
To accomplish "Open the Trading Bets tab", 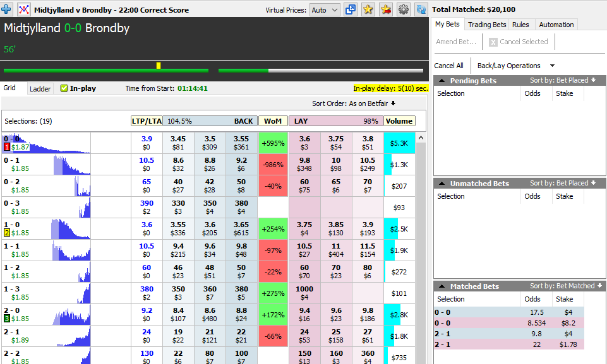I will coord(486,25).
